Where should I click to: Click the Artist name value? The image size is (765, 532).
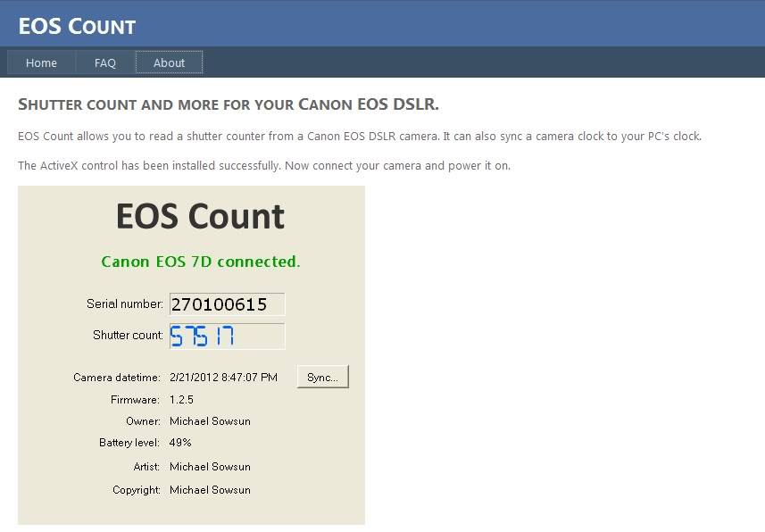point(210,467)
